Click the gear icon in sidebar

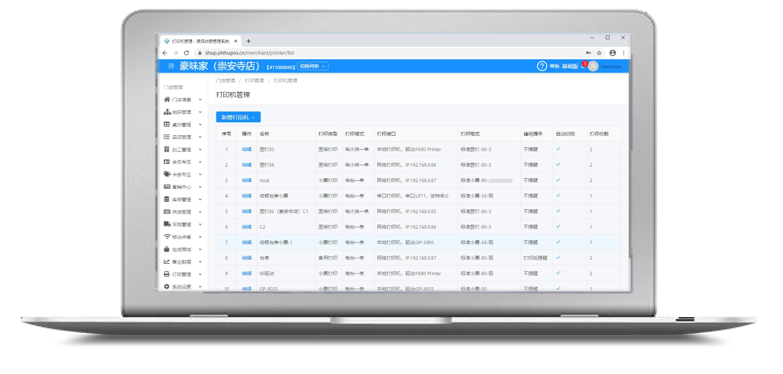(167, 287)
